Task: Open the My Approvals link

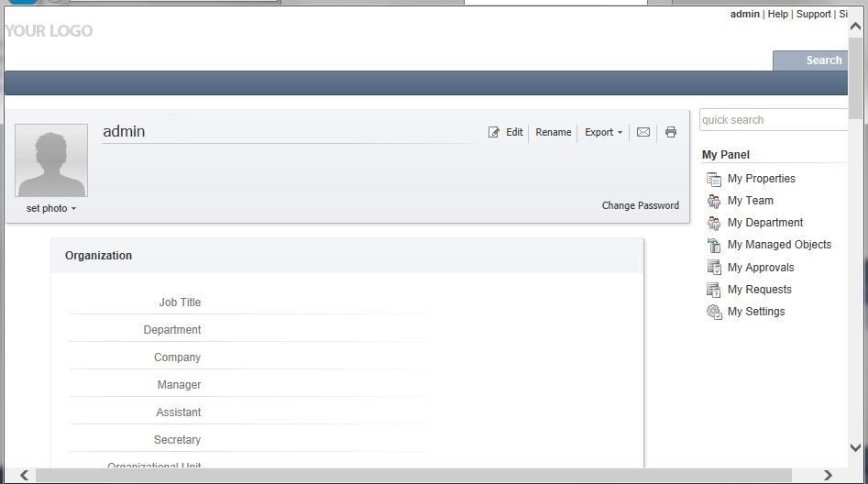Action: 761,268
